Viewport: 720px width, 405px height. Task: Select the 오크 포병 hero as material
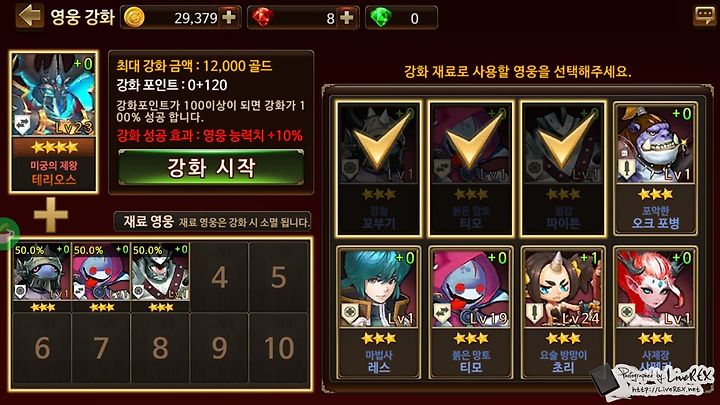pos(655,169)
